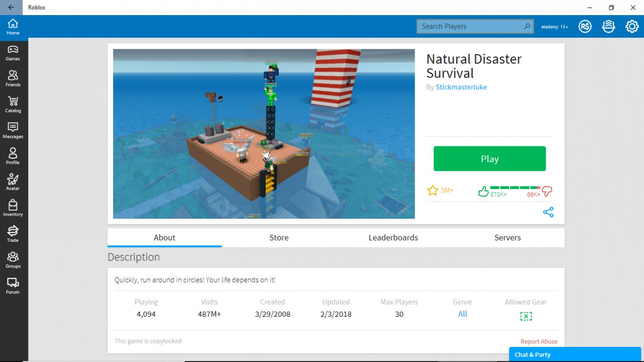Click the Natural Disaster Survival title
Screen dimensions: 644x362
474,66
